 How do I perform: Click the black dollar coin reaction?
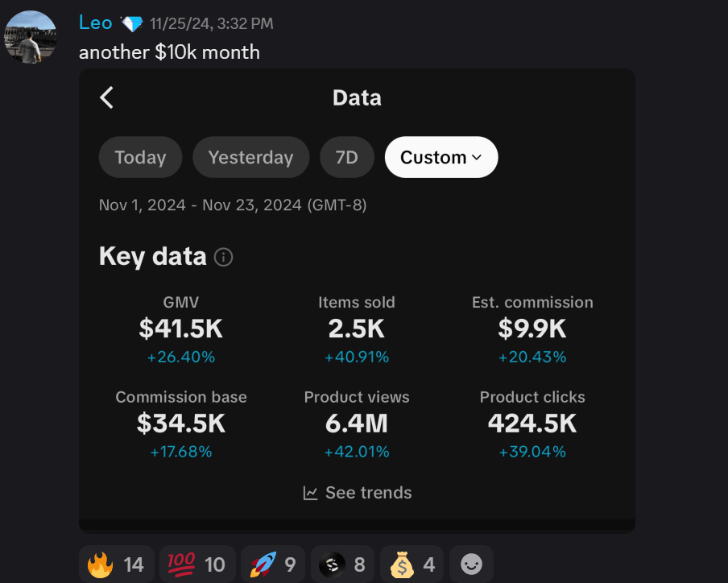(x=342, y=564)
